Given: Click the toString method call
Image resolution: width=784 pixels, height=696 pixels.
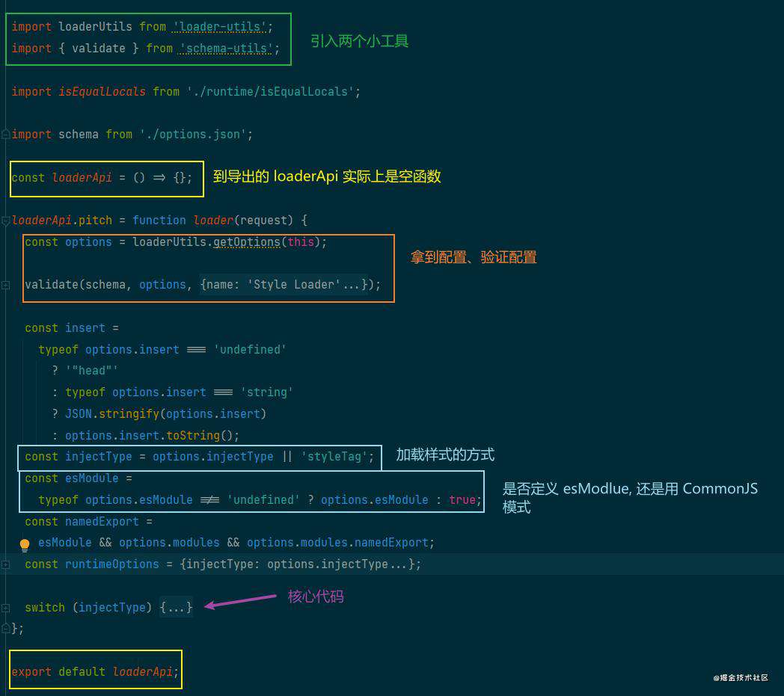Looking at the screenshot, I should (193, 436).
